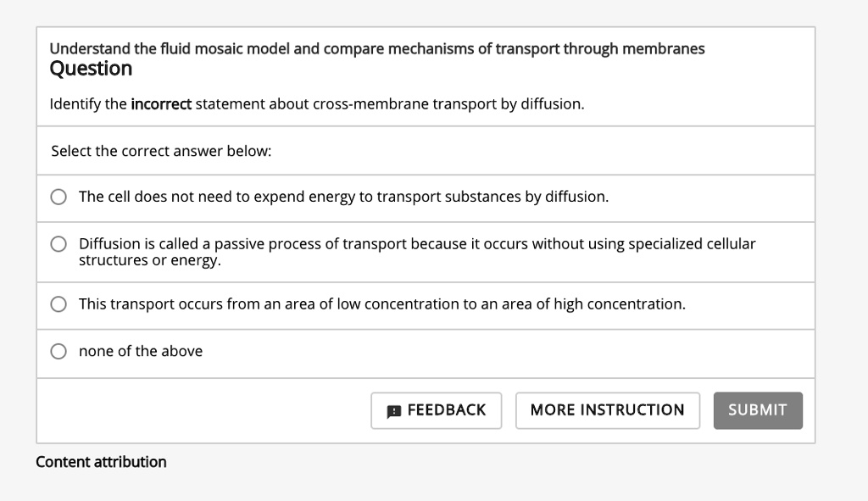
Task: Open the Content attribution link
Action: point(101,462)
